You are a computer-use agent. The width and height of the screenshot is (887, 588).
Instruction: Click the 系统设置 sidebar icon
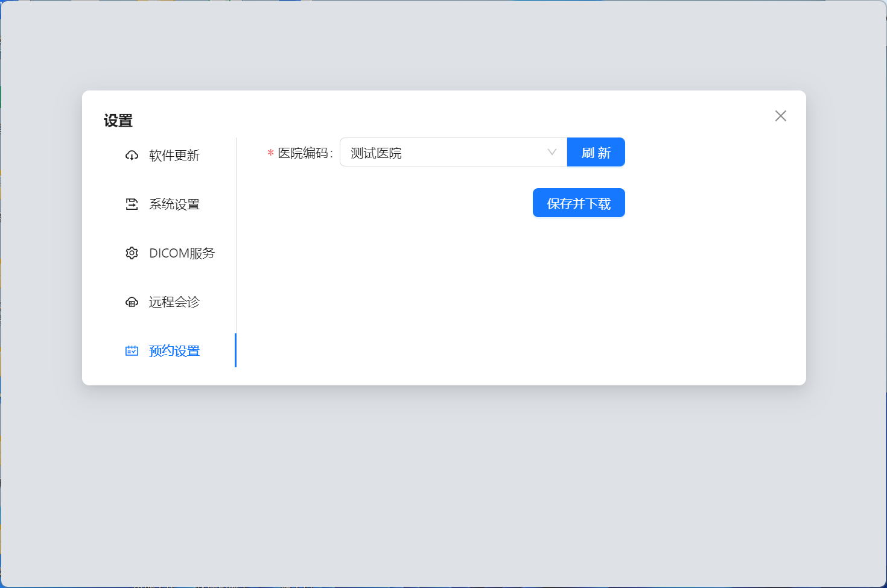[132, 204]
